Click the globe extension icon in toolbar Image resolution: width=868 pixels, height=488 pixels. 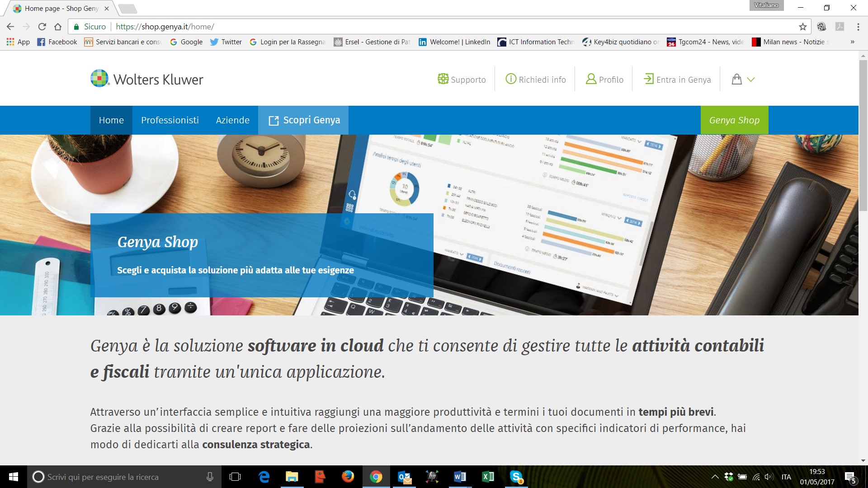tap(822, 27)
